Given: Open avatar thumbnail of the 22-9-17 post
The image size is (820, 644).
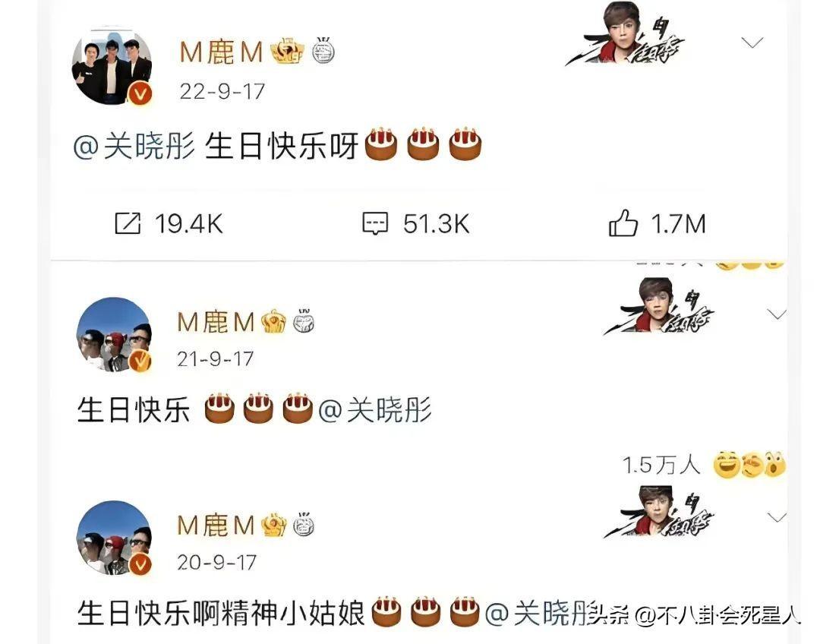Looking at the screenshot, I should pos(112,66).
